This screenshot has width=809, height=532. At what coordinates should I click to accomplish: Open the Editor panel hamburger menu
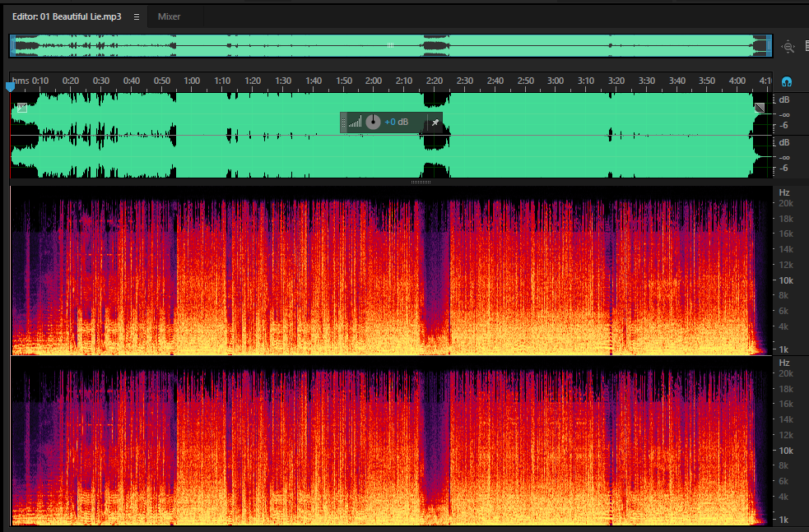pos(137,17)
